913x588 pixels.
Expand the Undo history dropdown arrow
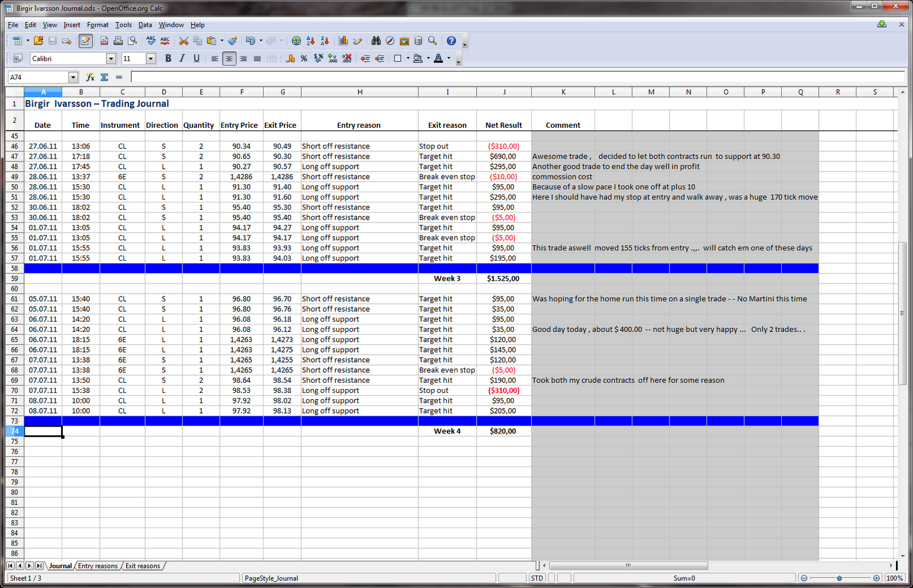[260, 40]
